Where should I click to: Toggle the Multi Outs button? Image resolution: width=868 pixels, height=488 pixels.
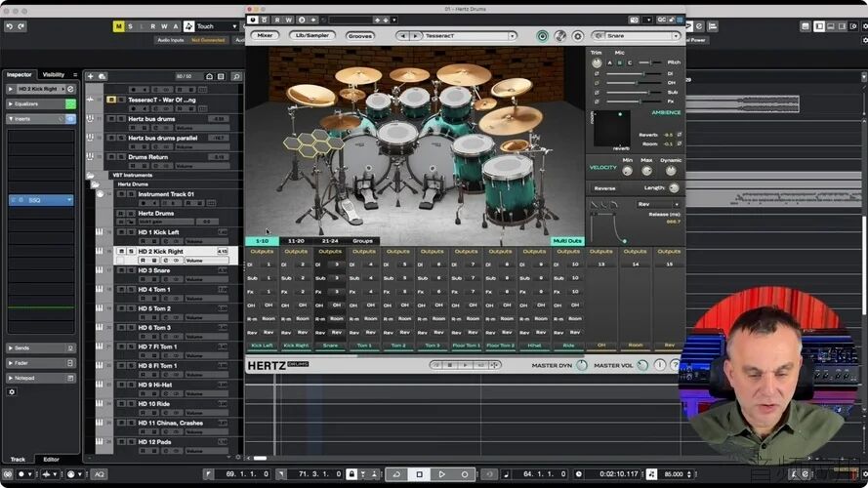[567, 241]
